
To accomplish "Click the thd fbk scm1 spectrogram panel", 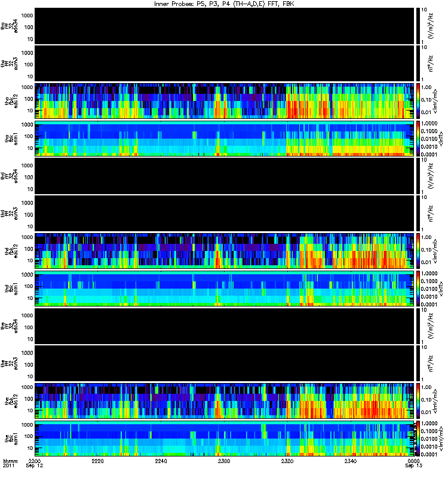I will pyautogui.click(x=225, y=289).
